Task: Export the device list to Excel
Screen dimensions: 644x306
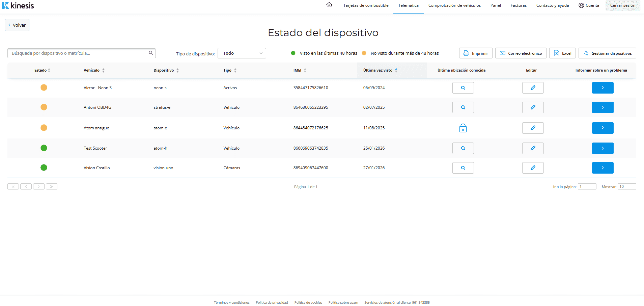Action: coord(562,53)
